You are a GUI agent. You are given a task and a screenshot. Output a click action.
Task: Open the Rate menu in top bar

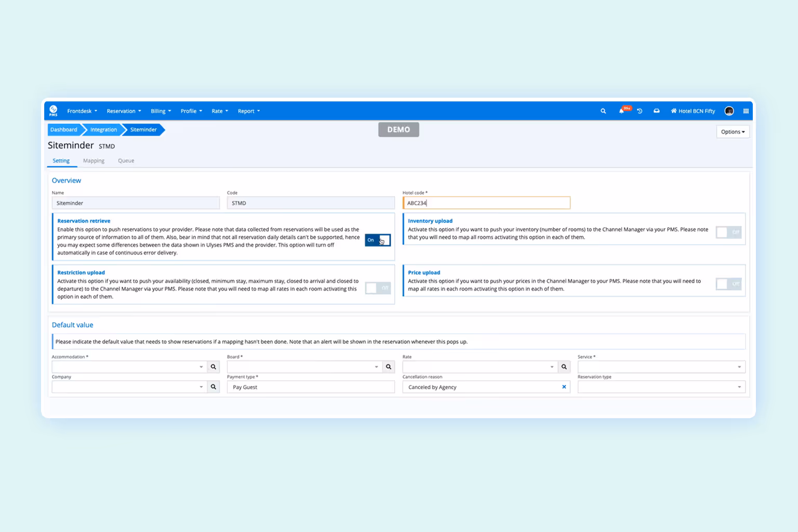220,111
